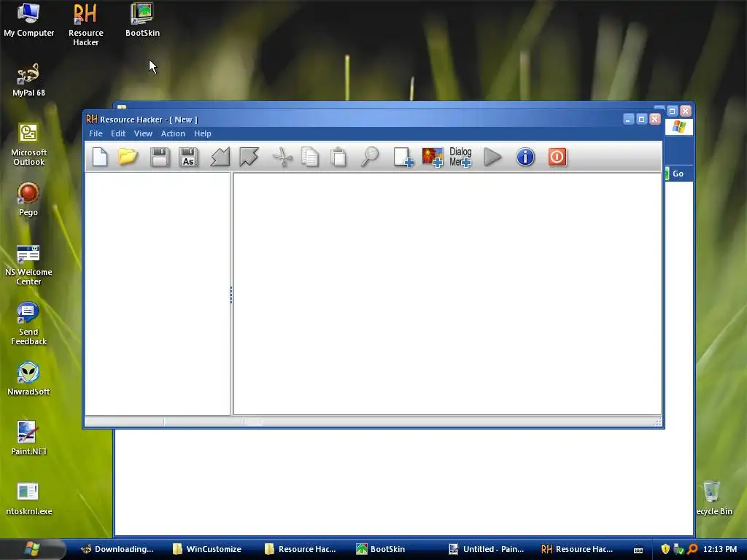Viewport: 747px width, 560px height.
Task: Select the NiwradSoft alien icon
Action: pos(28,379)
